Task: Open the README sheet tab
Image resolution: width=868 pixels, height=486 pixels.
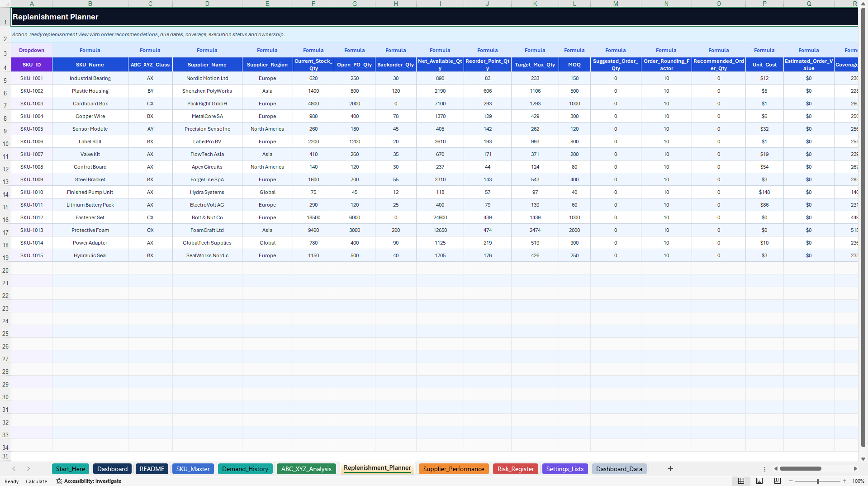Action: 152,469
